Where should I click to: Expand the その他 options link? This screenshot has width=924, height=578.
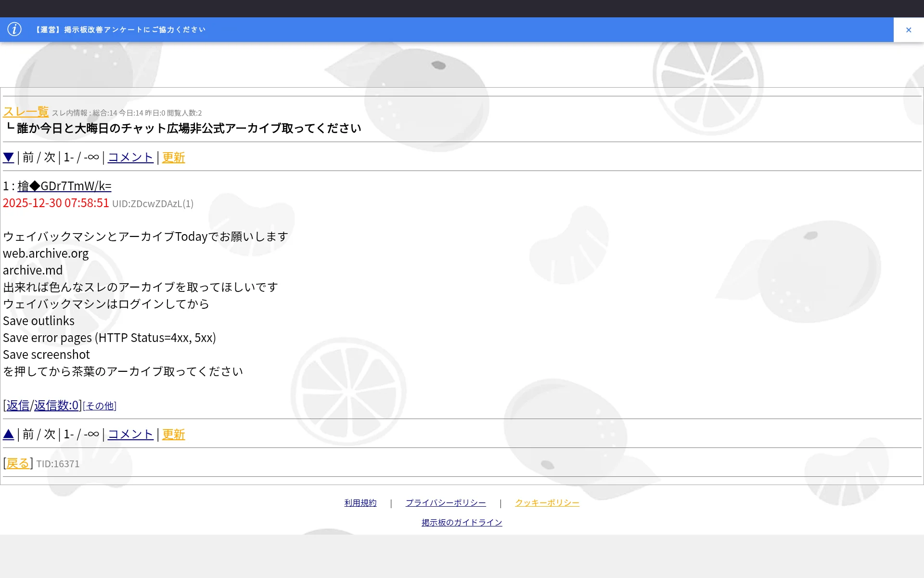(100, 406)
